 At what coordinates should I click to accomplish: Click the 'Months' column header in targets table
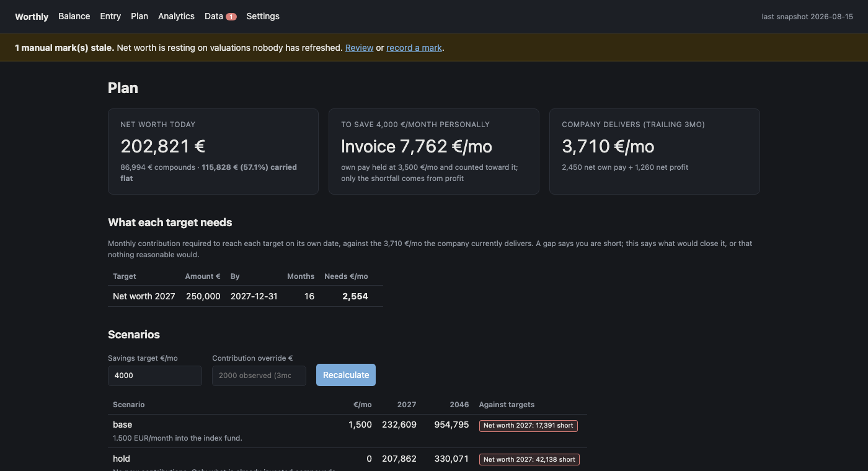[x=301, y=276]
